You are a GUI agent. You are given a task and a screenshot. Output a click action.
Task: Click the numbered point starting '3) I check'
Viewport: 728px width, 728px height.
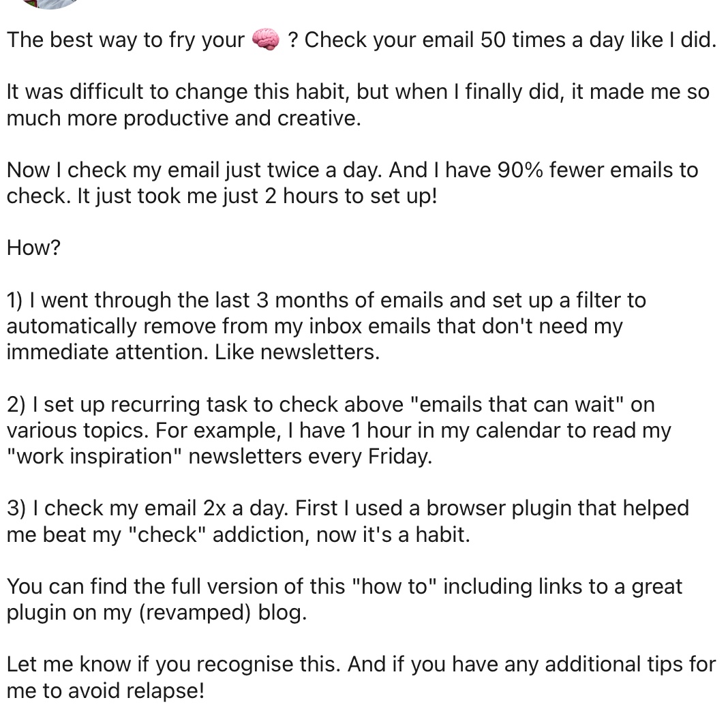[x=348, y=521]
